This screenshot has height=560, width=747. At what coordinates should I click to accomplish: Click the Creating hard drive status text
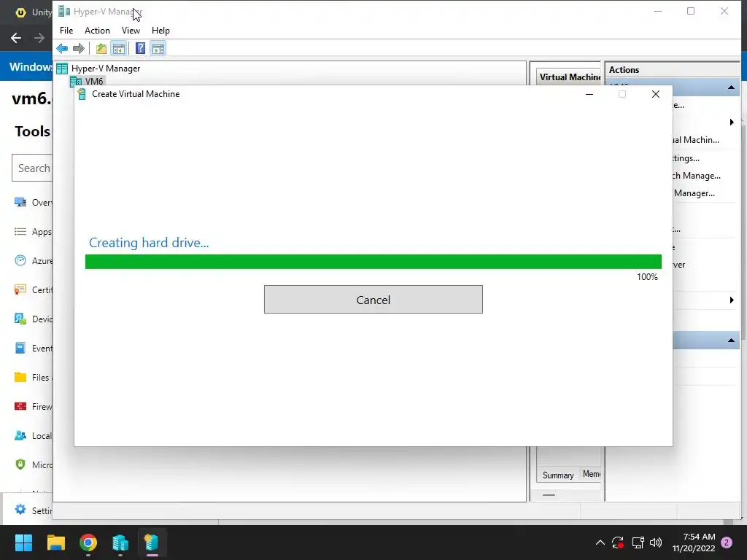coord(149,243)
